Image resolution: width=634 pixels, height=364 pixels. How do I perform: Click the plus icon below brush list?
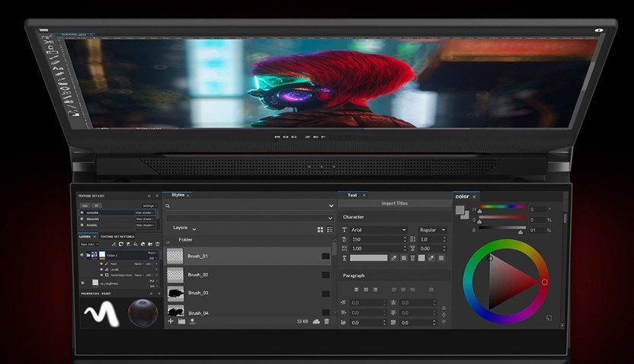coord(171,321)
